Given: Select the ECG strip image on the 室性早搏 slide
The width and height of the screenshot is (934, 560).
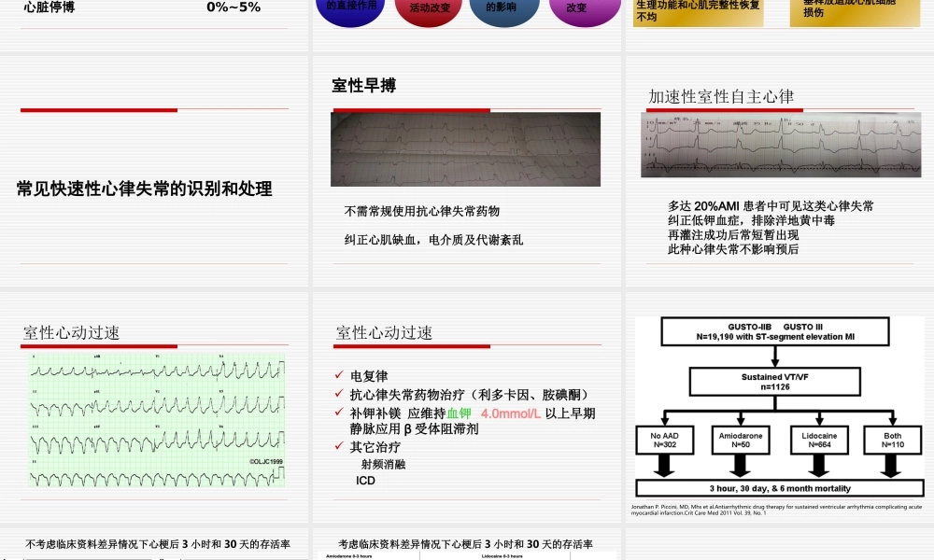Looking at the screenshot, I should point(465,148).
